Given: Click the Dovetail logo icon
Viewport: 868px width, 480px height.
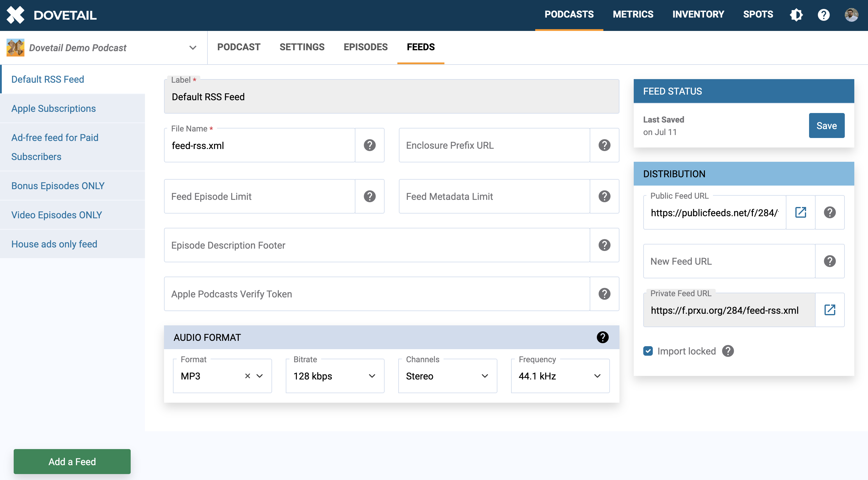Looking at the screenshot, I should point(15,15).
